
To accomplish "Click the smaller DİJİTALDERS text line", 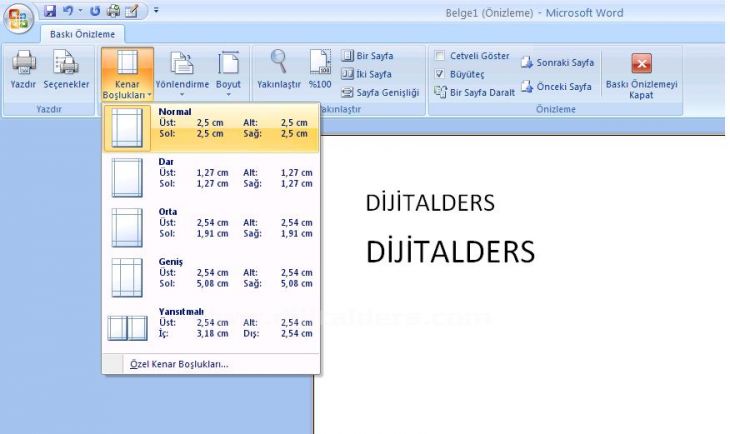I will pyautogui.click(x=430, y=203).
